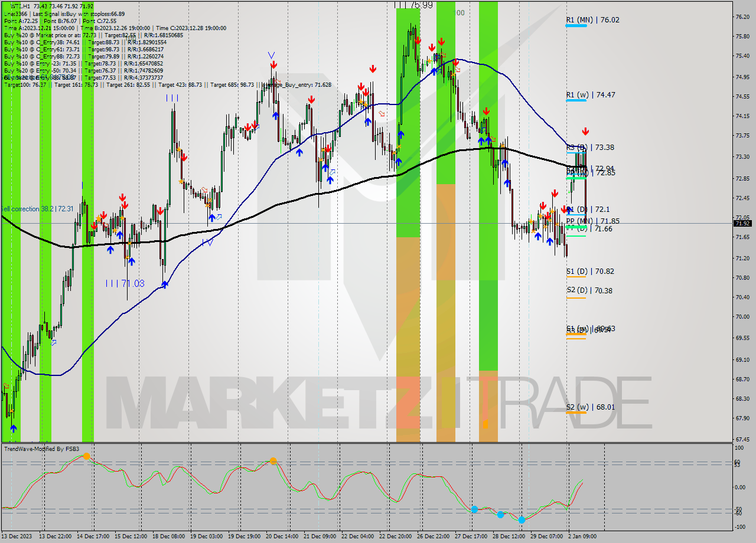This screenshot has width=756, height=543.
Task: Select the 'R1 (w) | 74.47' pivot label
Action: [x=591, y=94]
